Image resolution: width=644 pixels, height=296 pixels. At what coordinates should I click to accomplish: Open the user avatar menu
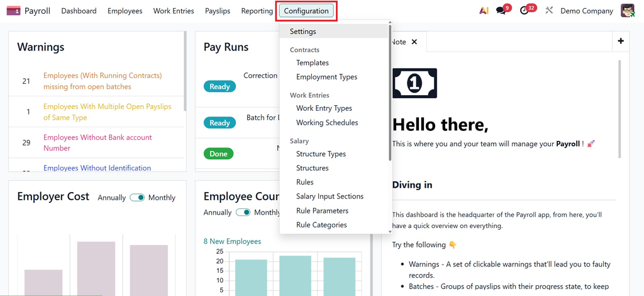point(628,11)
